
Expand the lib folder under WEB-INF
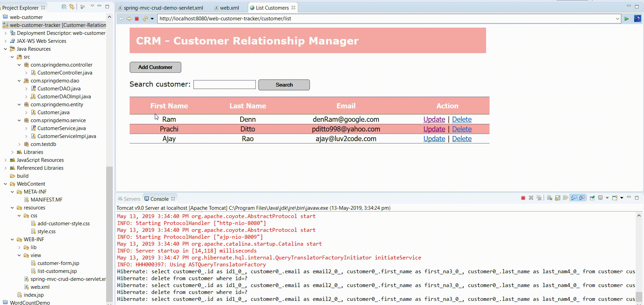[19, 247]
